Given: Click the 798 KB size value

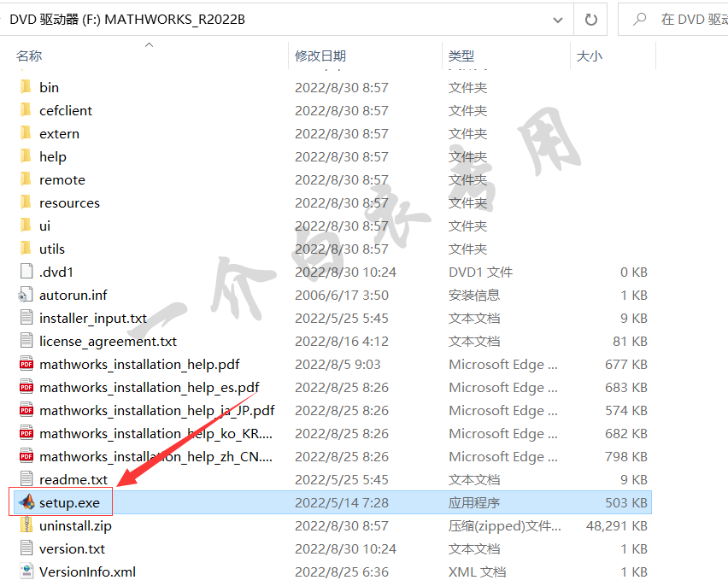Looking at the screenshot, I should 626,456.
